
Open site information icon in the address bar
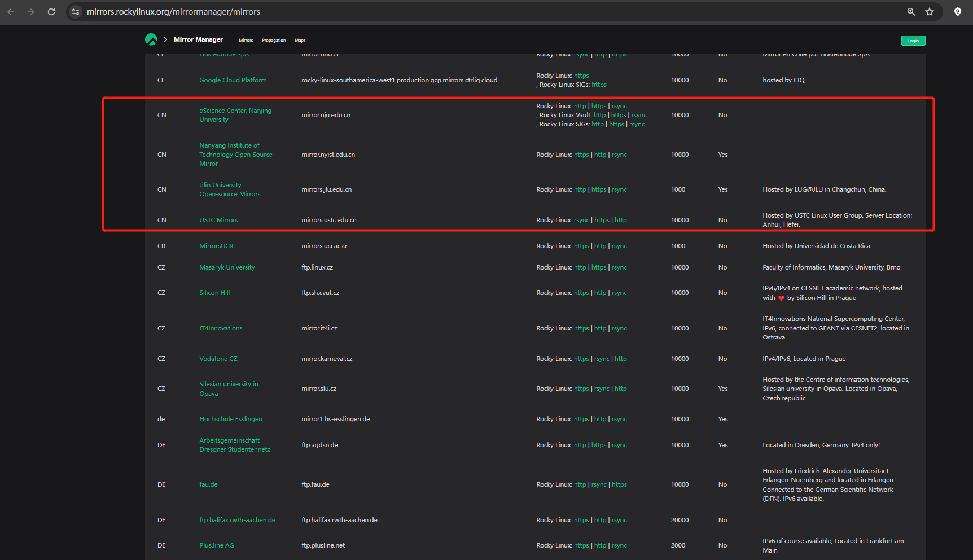click(x=76, y=12)
